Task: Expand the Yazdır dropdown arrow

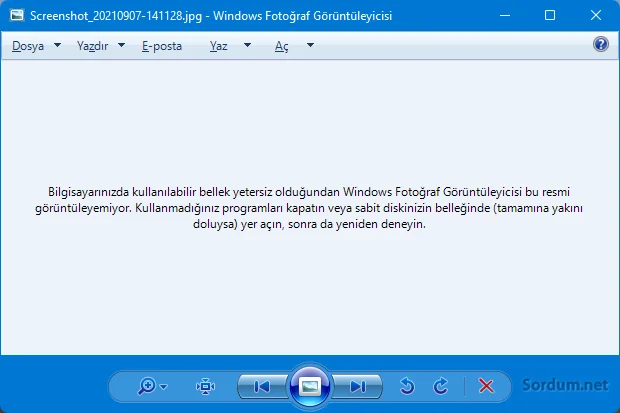Action: (x=121, y=45)
